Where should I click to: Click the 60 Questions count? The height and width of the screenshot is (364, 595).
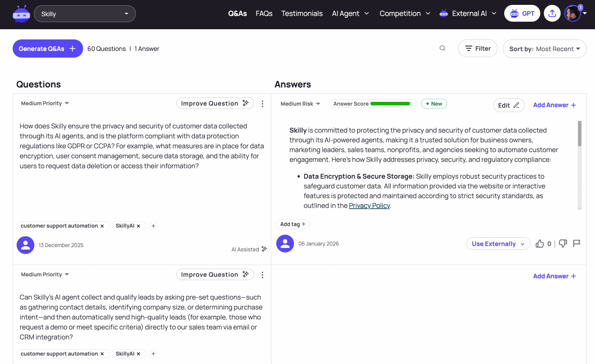106,49
